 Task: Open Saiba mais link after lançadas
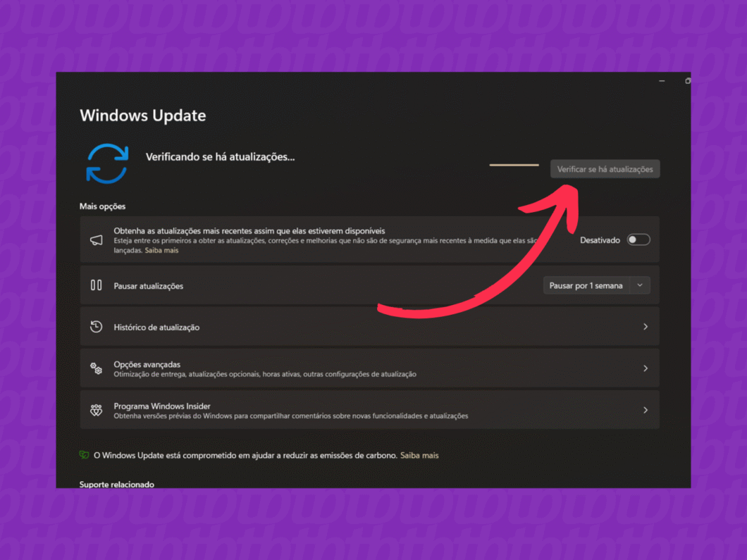pos(161,251)
